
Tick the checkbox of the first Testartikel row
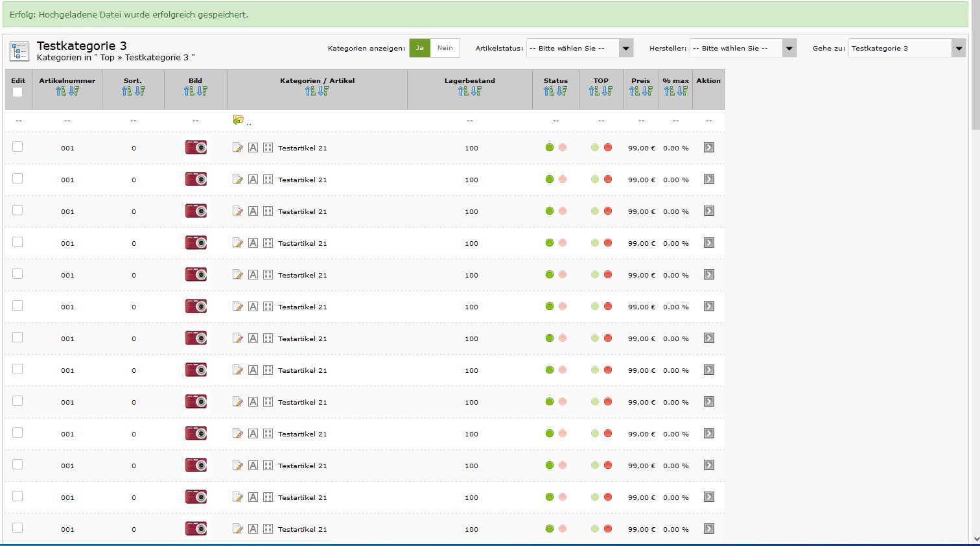click(17, 147)
